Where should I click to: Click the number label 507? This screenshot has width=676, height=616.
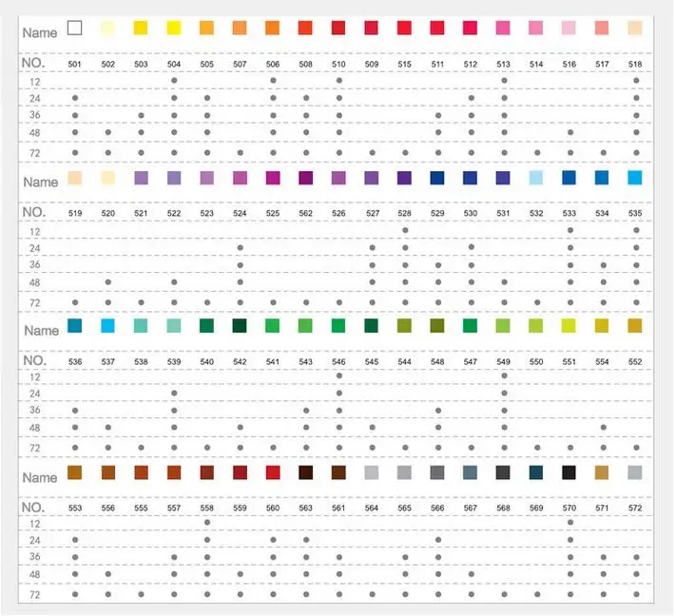(240, 65)
